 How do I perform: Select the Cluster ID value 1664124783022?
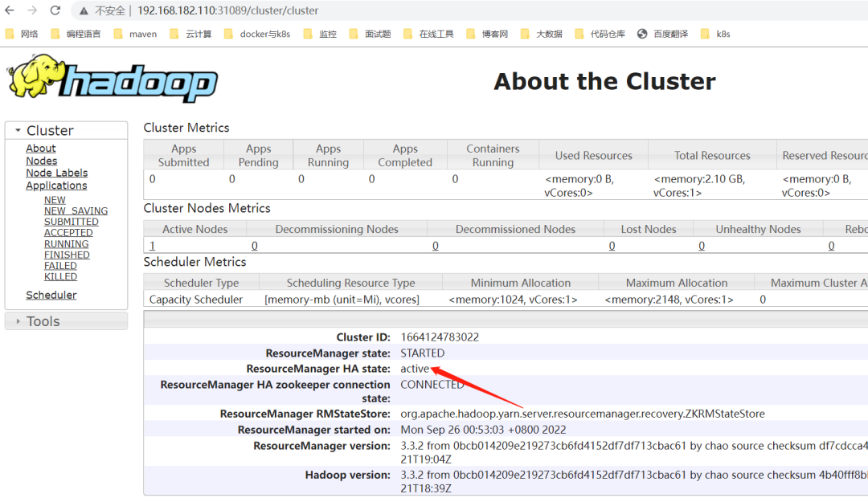(x=440, y=337)
